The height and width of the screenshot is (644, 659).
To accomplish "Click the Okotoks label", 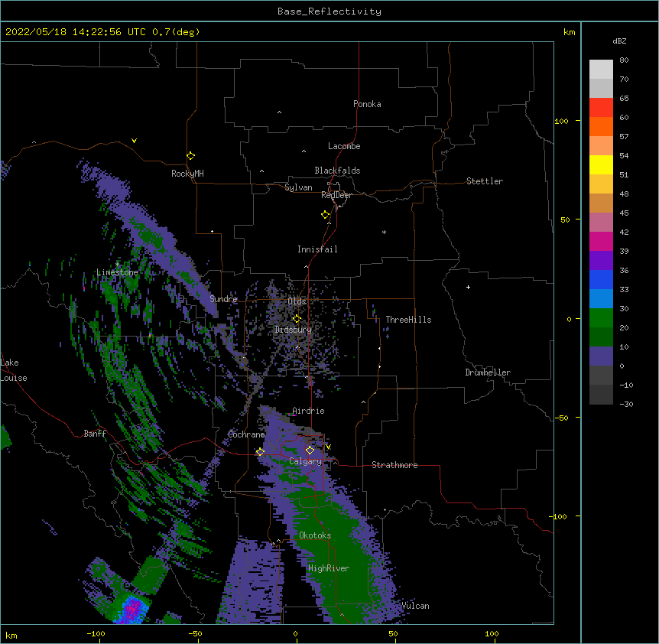I will tap(315, 535).
